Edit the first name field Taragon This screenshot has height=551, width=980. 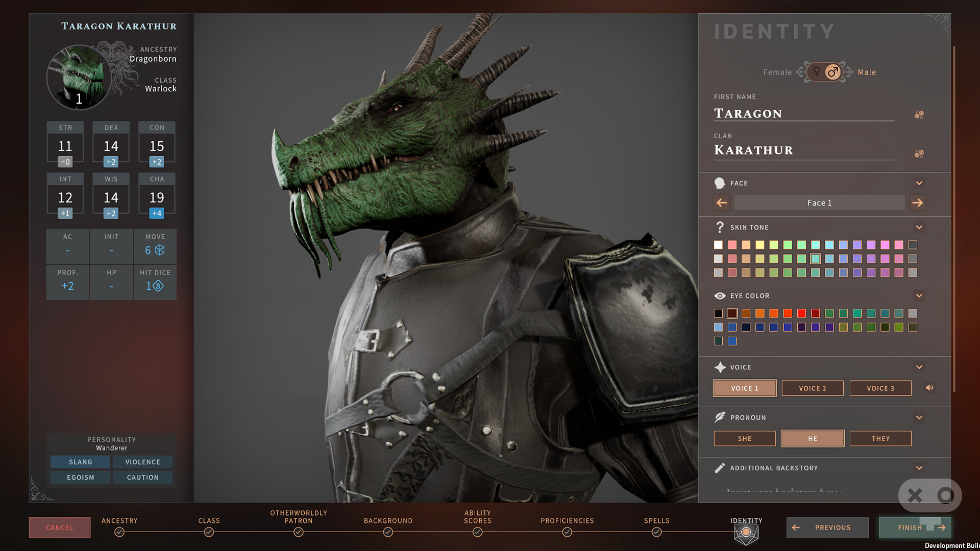(x=804, y=113)
